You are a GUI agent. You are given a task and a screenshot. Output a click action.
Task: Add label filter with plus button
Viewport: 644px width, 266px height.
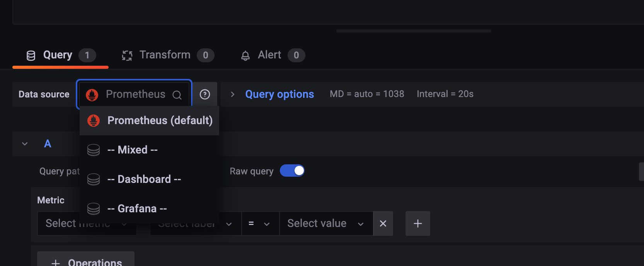coord(418,223)
